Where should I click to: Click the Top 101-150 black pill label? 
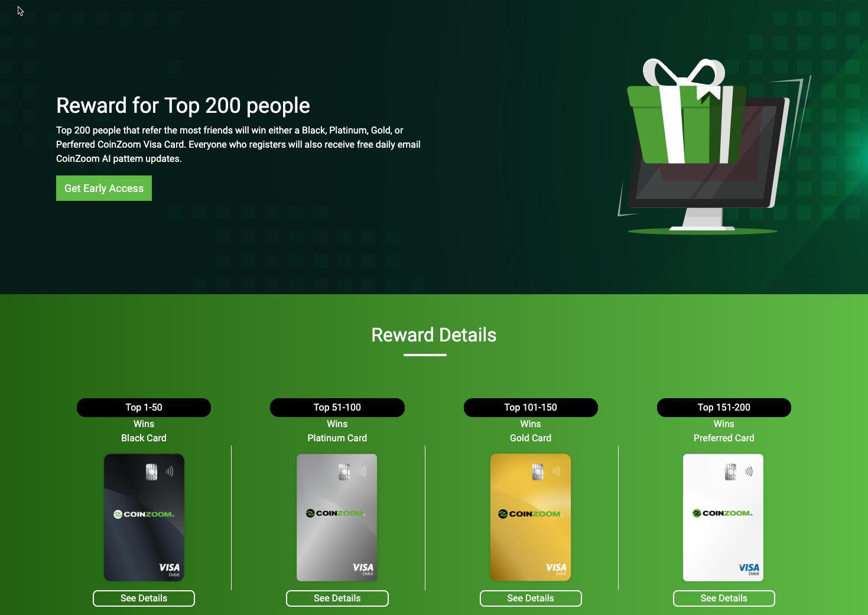(x=531, y=408)
